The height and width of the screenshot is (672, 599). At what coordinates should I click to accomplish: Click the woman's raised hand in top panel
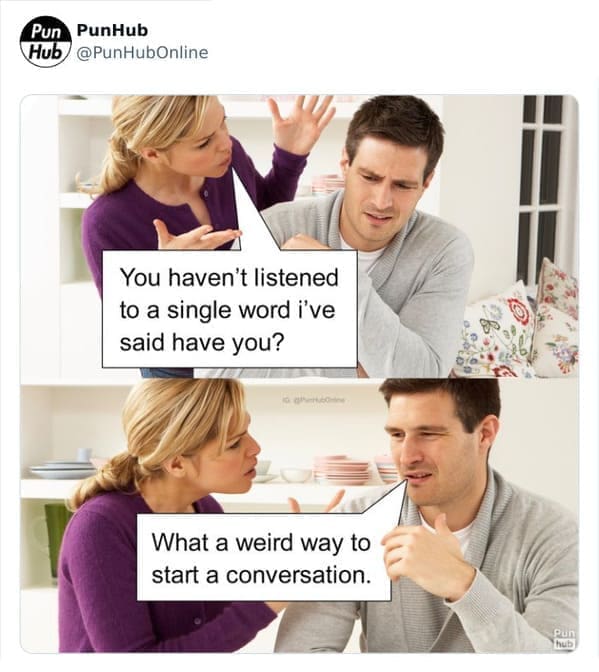point(301,122)
